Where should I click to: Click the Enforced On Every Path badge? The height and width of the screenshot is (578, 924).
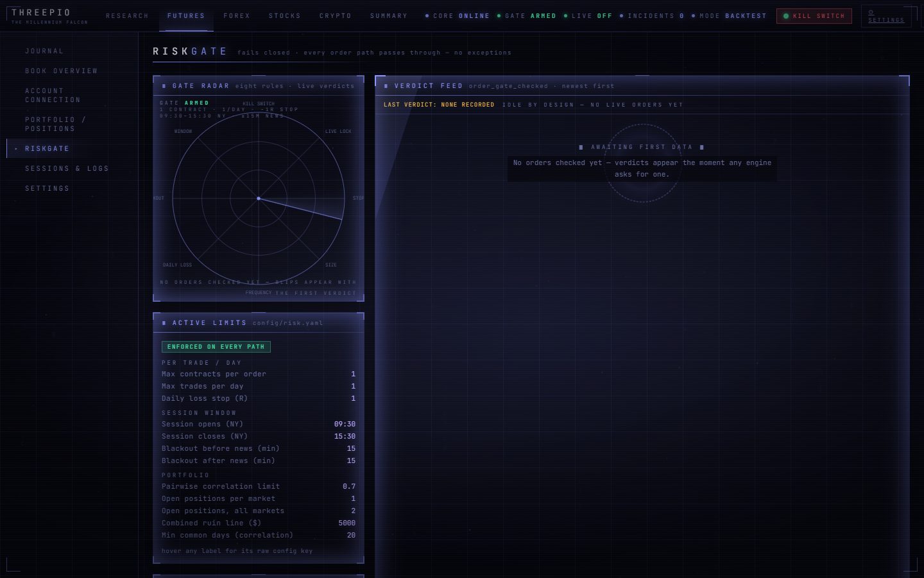(x=216, y=347)
